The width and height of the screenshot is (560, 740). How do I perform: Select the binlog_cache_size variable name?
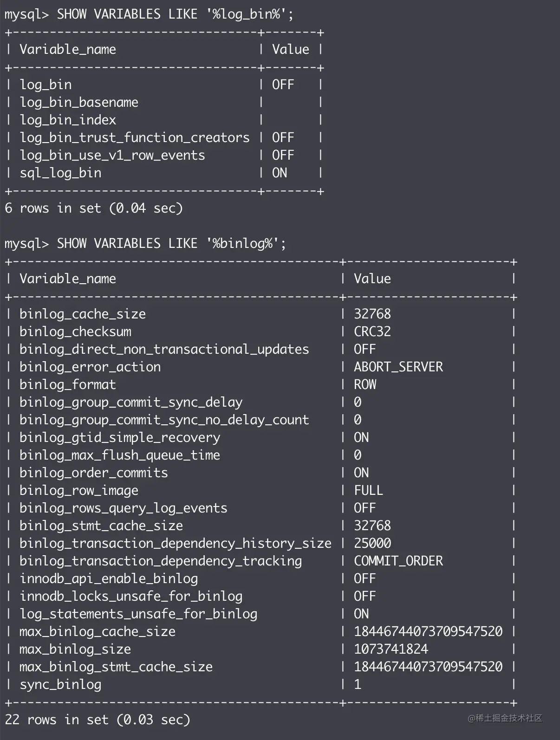click(x=83, y=314)
